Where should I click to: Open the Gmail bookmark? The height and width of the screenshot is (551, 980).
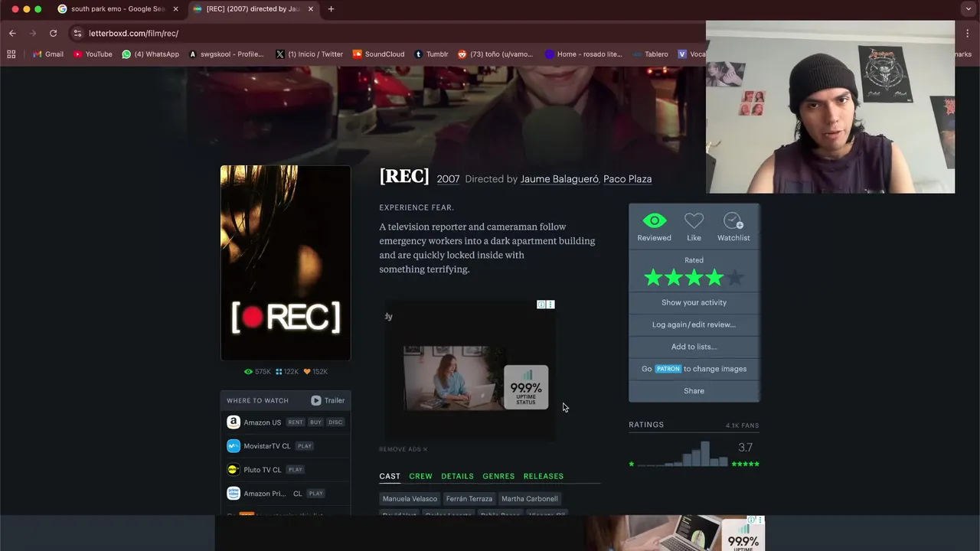(48, 54)
